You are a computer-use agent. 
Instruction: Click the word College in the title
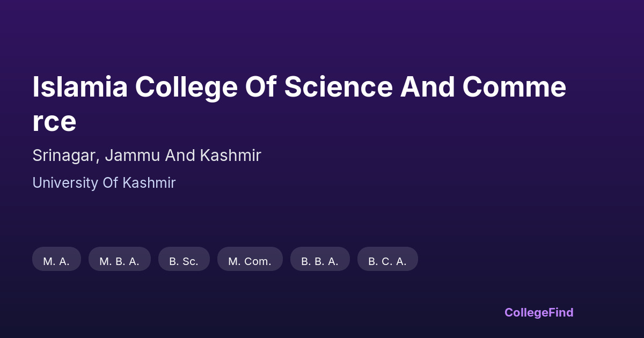coord(186,87)
